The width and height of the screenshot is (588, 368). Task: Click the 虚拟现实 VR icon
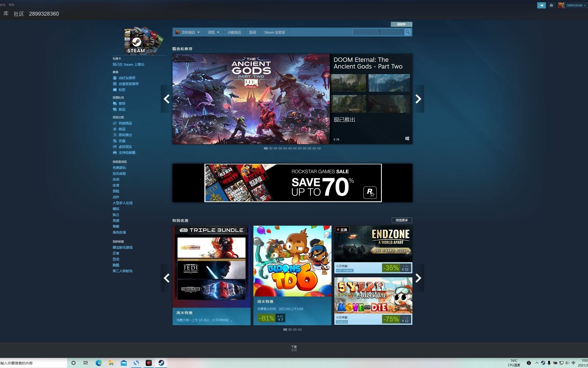pos(115,147)
